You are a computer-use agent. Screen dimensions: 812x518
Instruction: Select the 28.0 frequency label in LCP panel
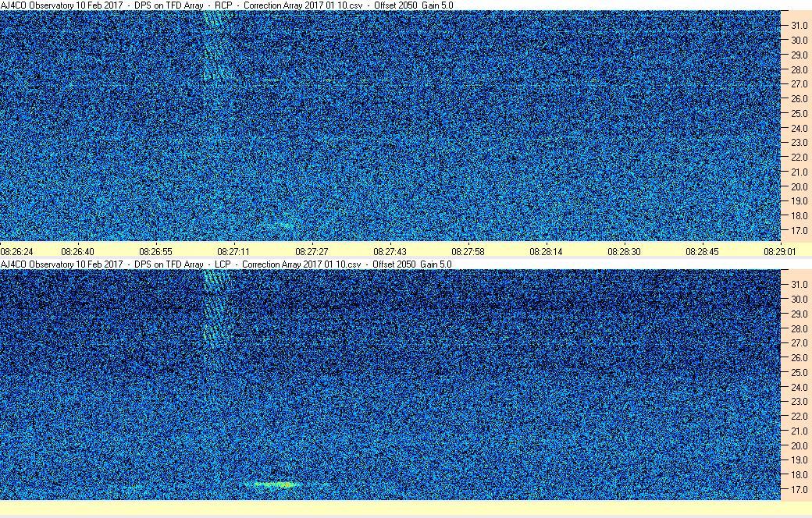[x=799, y=328]
